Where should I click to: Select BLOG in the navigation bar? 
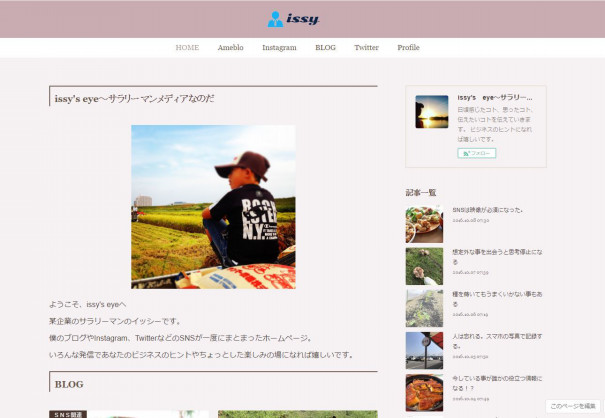point(325,47)
